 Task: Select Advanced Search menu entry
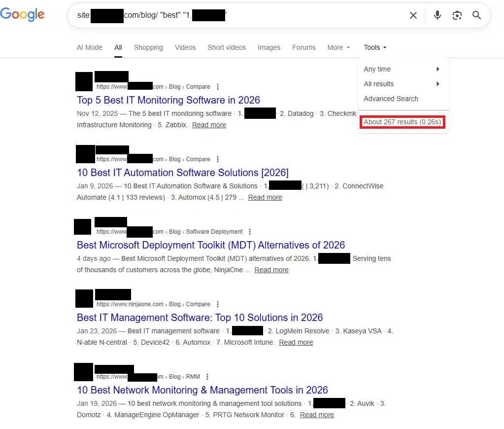391,99
